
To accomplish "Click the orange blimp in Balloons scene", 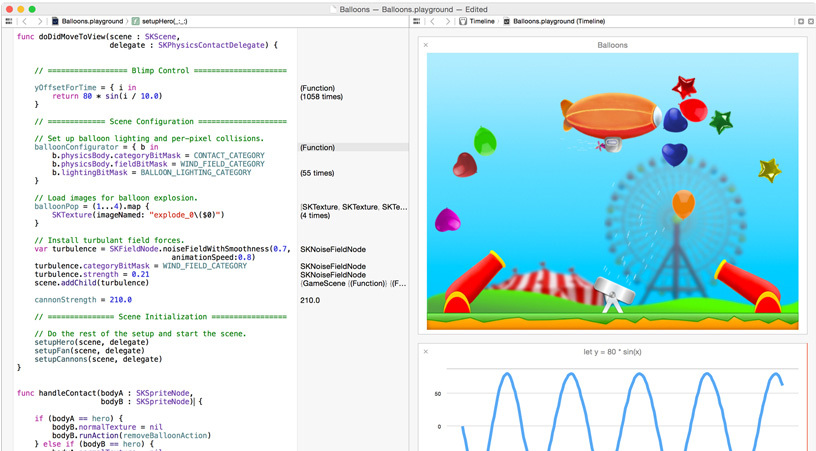I will (x=610, y=115).
